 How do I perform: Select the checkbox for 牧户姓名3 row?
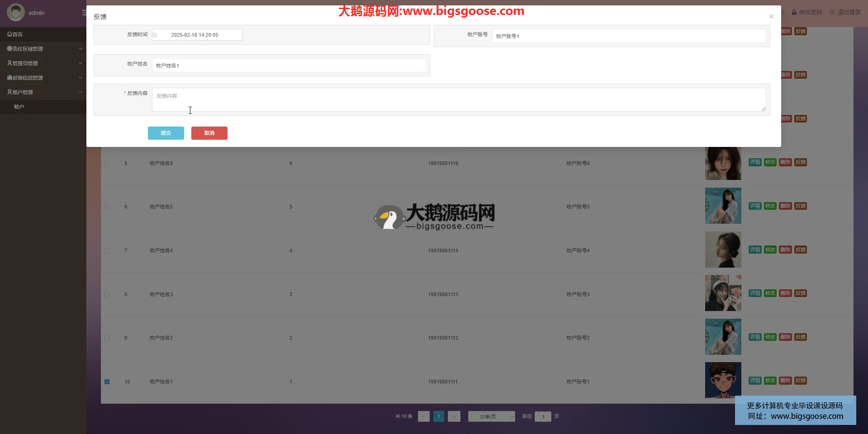[107, 294]
